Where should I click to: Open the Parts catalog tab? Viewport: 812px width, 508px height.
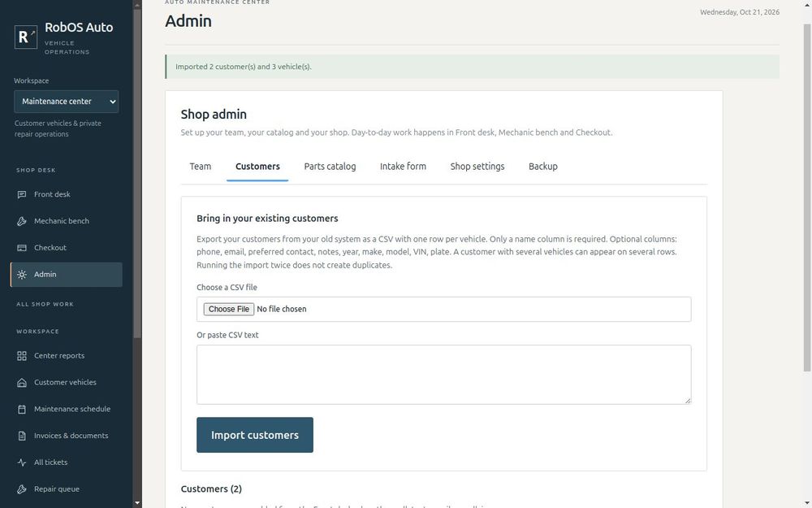[x=330, y=167]
